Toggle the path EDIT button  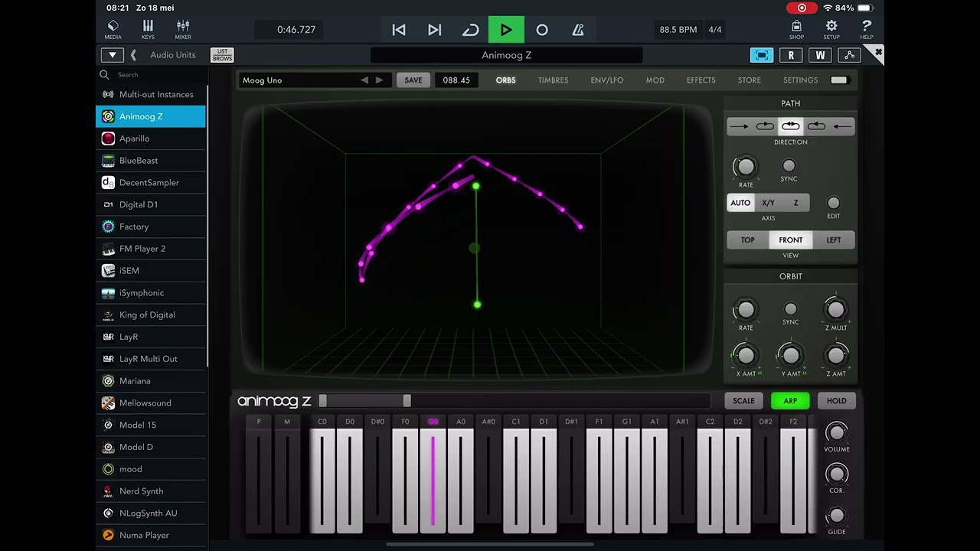[834, 203]
